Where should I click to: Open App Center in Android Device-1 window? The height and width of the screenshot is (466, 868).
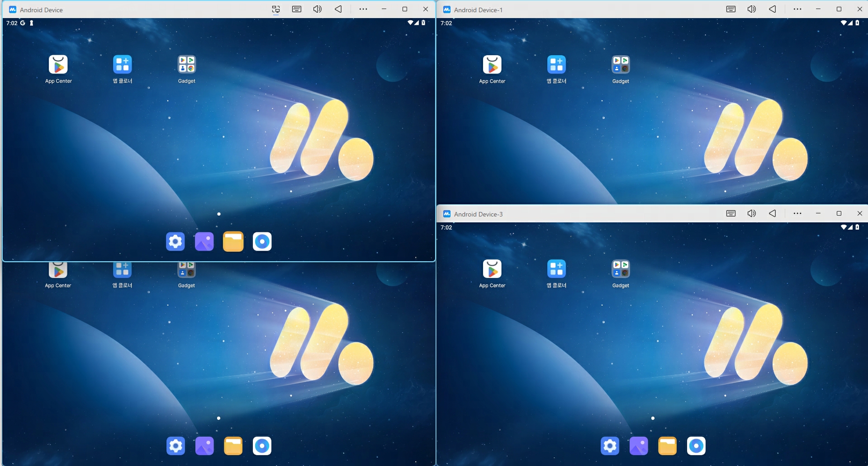(493, 65)
